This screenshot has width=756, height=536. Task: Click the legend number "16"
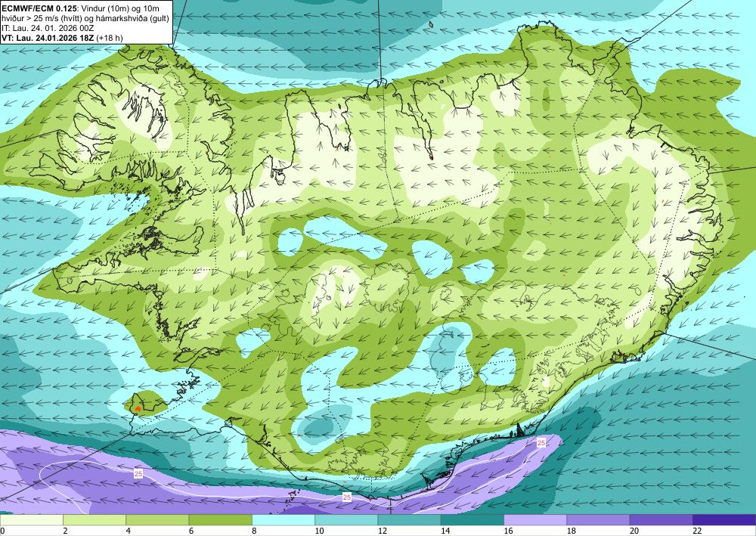[x=508, y=531]
